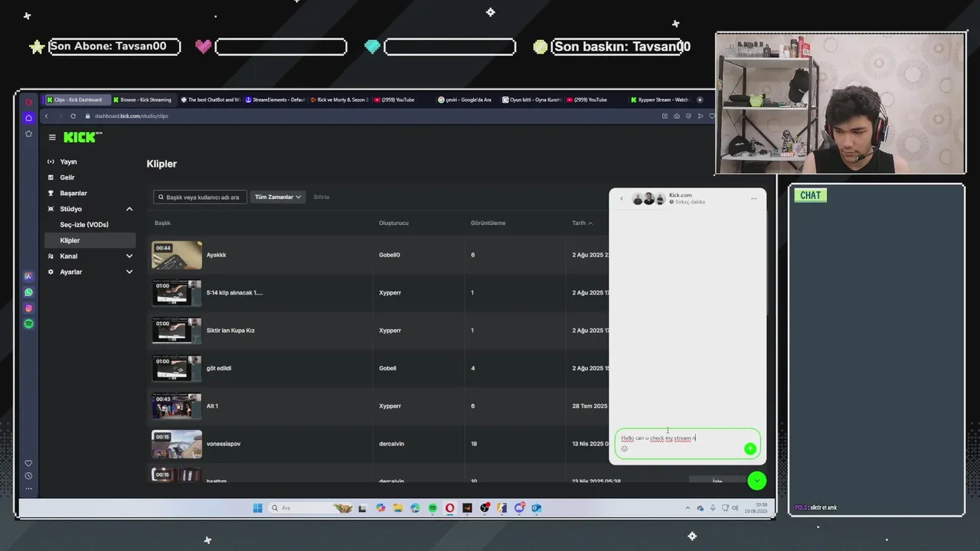The image size is (980, 551).
Task: Click the heart icon in Opera sidebar
Action: (x=28, y=463)
